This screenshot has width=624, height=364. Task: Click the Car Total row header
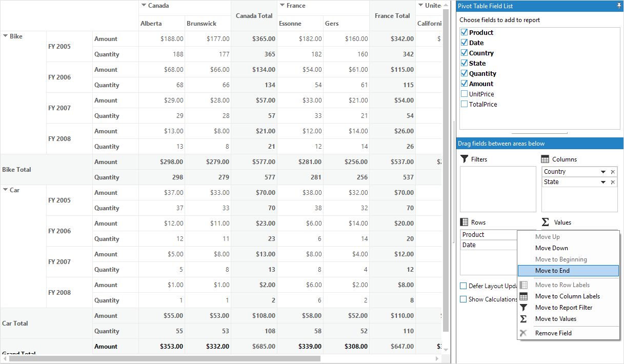pyautogui.click(x=47, y=323)
